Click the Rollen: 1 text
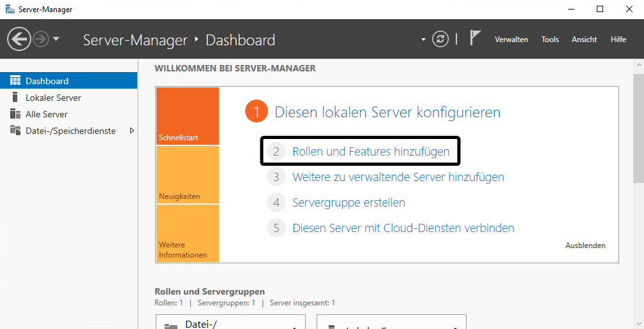Image resolution: width=644 pixels, height=329 pixels. pyautogui.click(x=168, y=303)
